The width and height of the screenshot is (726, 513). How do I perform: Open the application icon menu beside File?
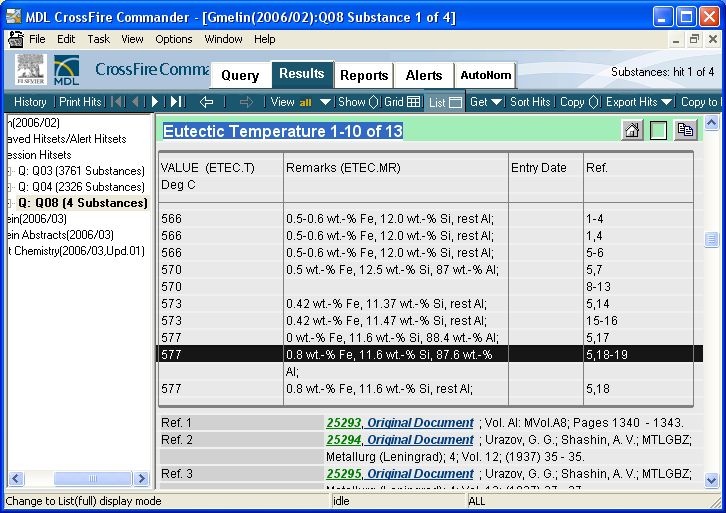pos(16,39)
